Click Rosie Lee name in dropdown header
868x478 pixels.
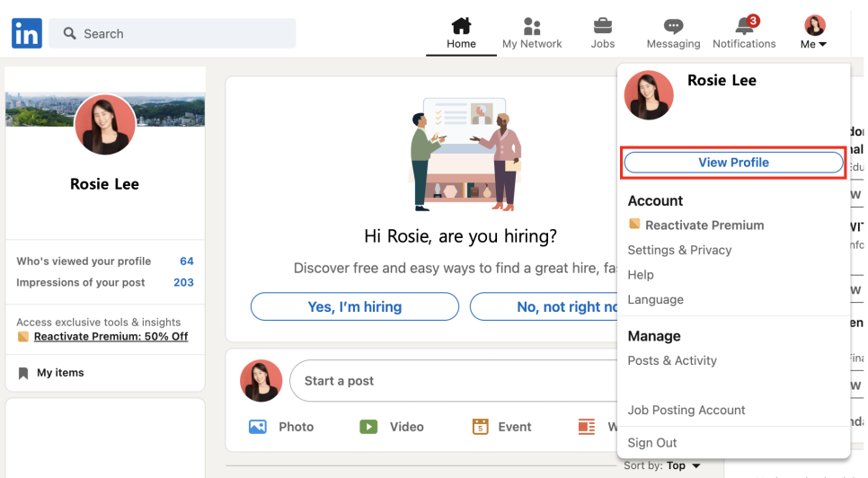coord(722,80)
